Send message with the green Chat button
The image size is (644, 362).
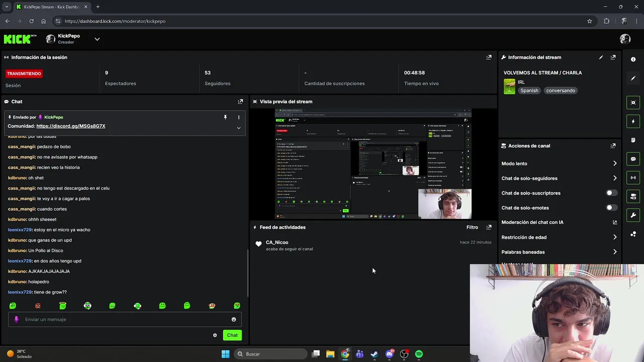pos(232,335)
